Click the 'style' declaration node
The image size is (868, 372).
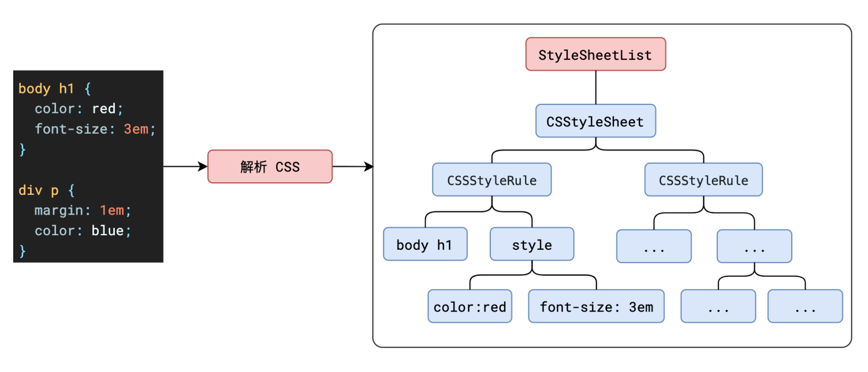[x=531, y=244]
